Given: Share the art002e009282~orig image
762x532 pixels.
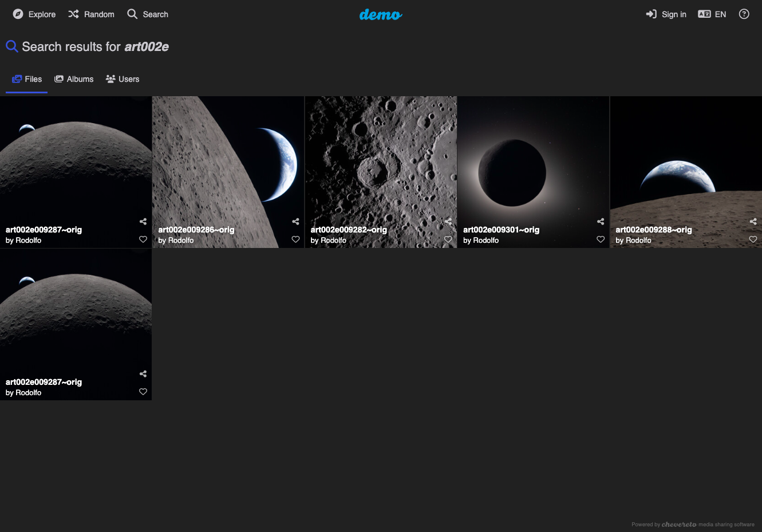Looking at the screenshot, I should pos(448,222).
